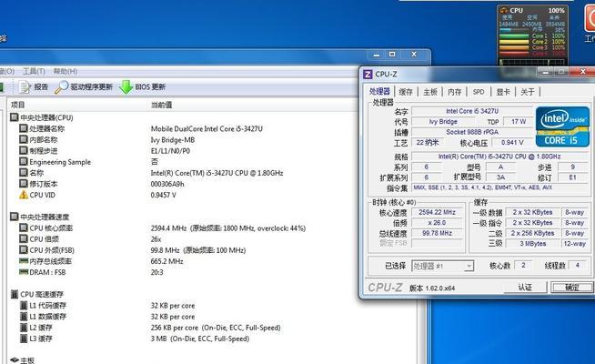The width and height of the screenshot is (595, 364).
Task: Click the 总线速度 field showing 99.78 MHz
Action: [x=437, y=233]
